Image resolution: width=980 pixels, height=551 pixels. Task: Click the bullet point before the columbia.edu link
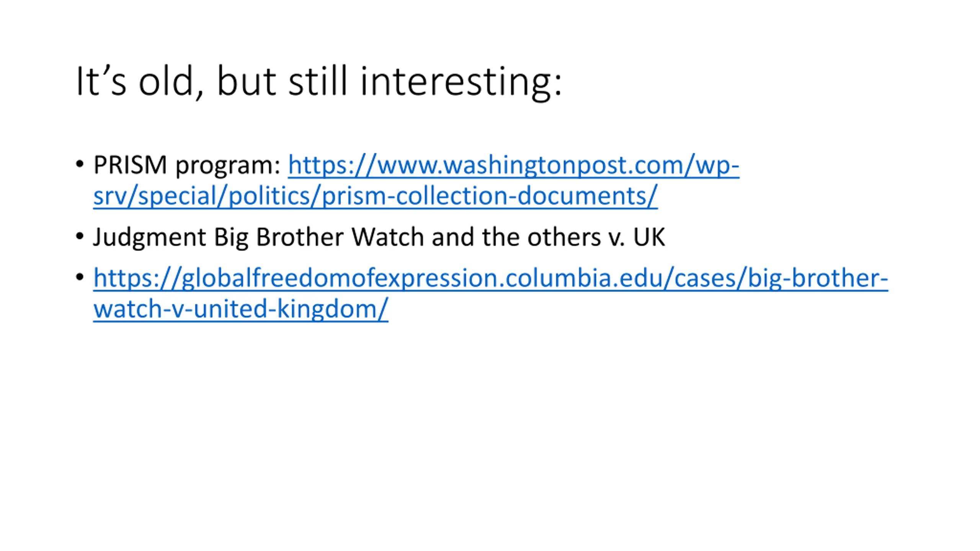point(80,277)
